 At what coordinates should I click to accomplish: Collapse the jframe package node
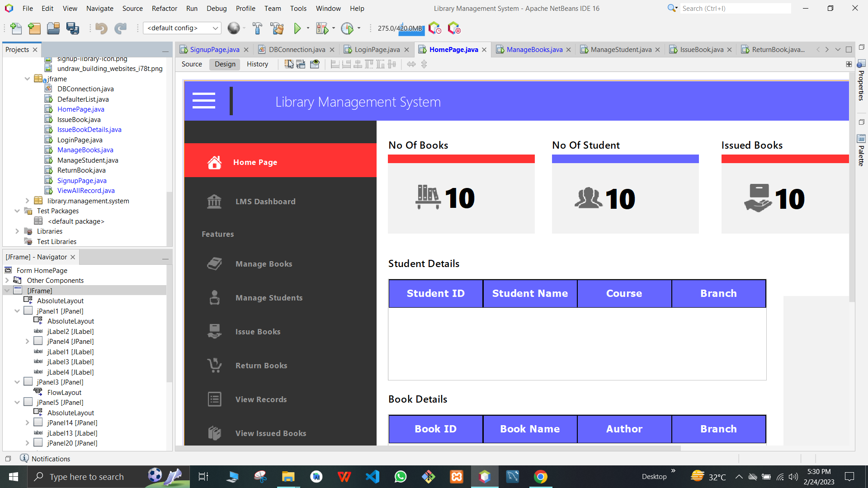point(27,79)
